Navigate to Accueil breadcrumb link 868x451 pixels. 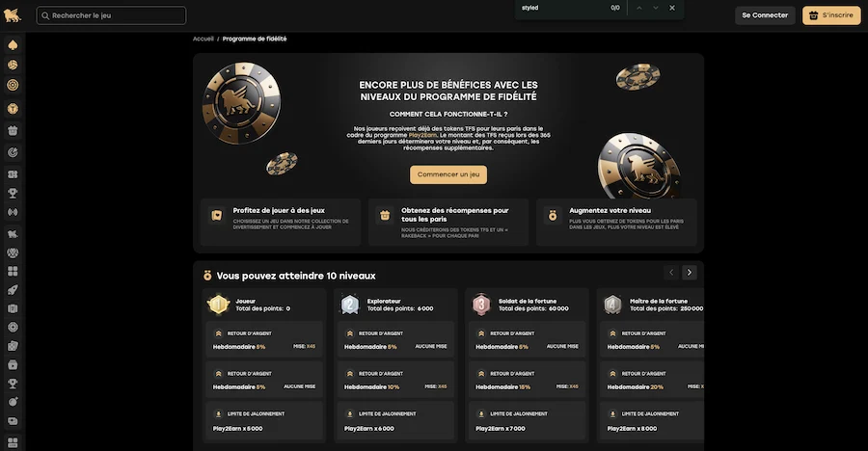203,39
